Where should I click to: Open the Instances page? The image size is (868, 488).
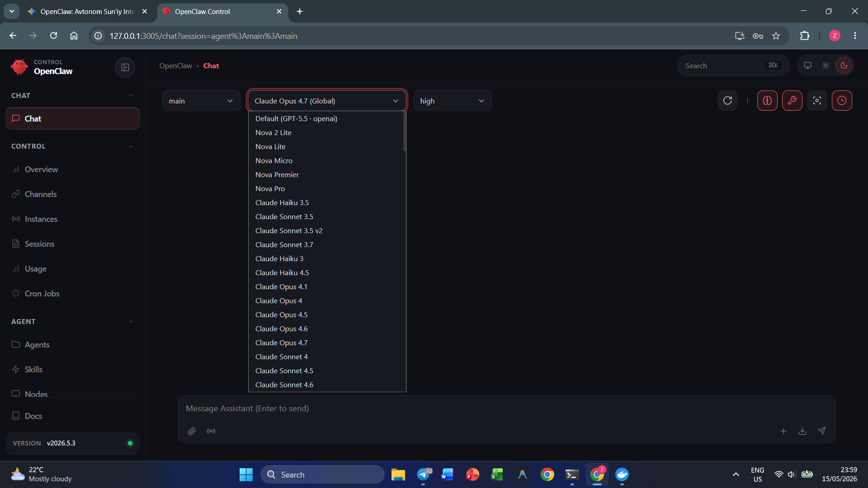pos(73,219)
